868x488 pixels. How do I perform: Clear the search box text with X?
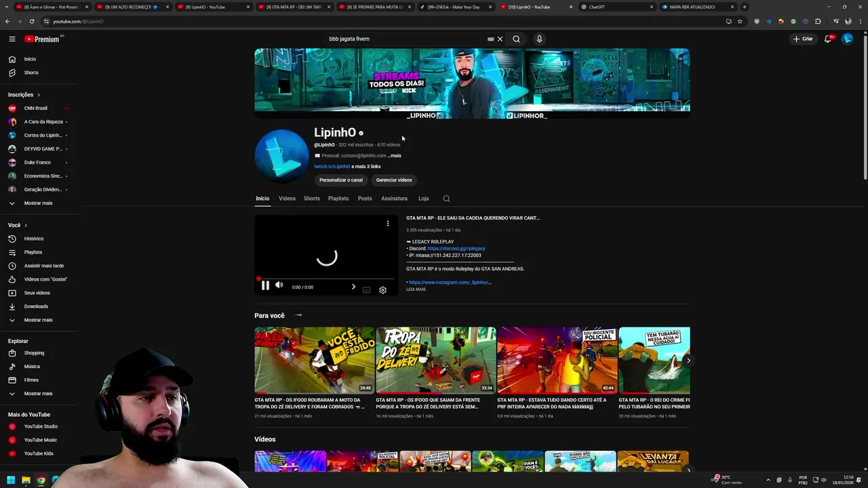coord(500,39)
